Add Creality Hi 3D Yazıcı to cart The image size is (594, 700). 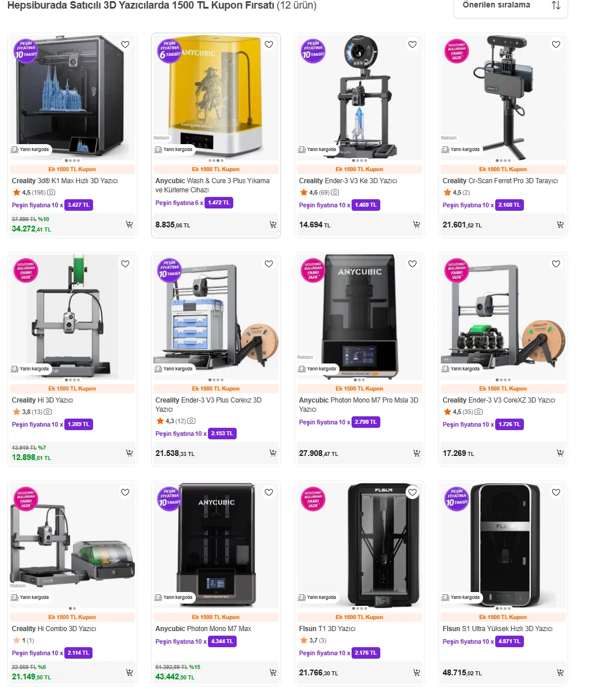(129, 453)
